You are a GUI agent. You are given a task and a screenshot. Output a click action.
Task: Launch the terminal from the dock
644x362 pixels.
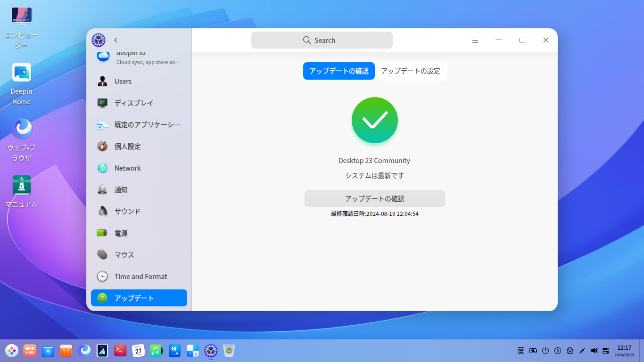pyautogui.click(x=120, y=351)
